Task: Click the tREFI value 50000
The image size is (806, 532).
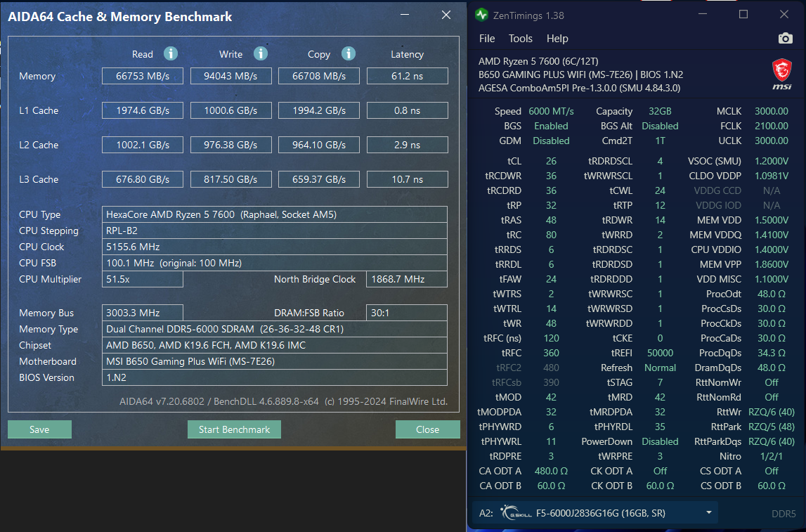Action: [660, 353]
